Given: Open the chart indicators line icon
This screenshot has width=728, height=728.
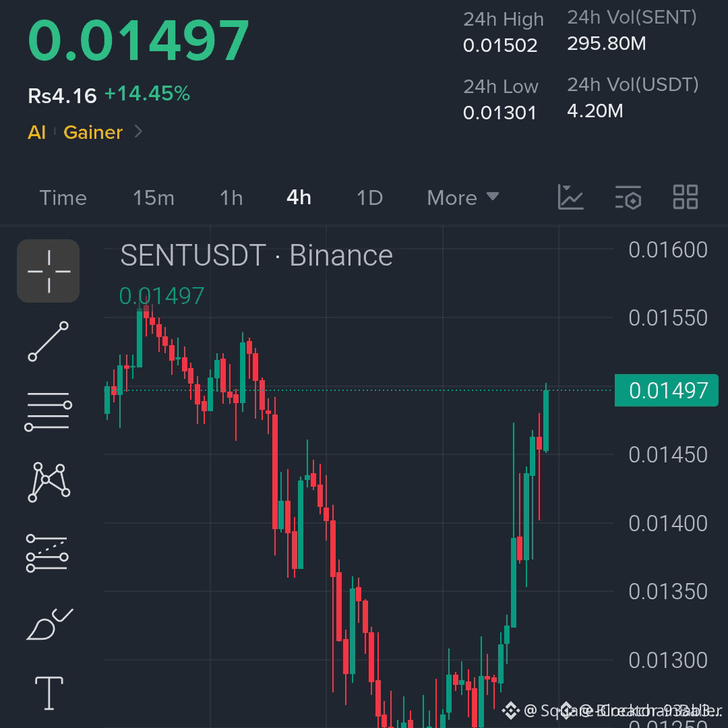Looking at the screenshot, I should click(571, 198).
